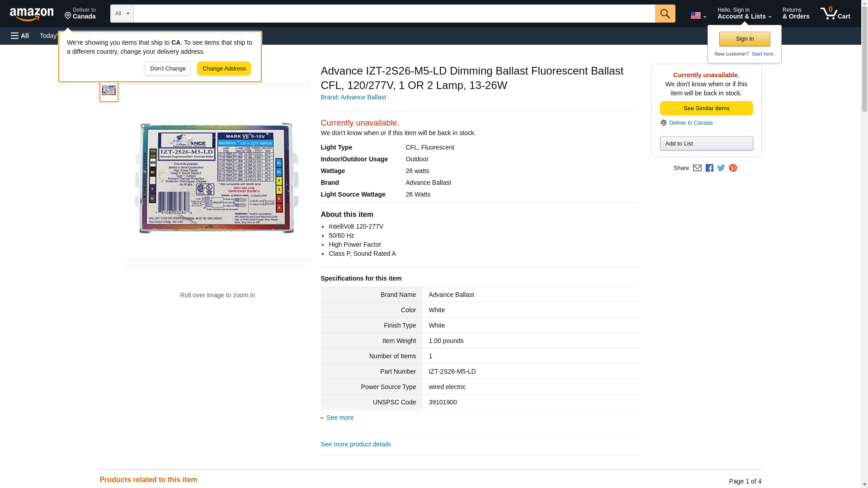Share on Pinterest icon
The image size is (868, 488).
coord(733,168)
